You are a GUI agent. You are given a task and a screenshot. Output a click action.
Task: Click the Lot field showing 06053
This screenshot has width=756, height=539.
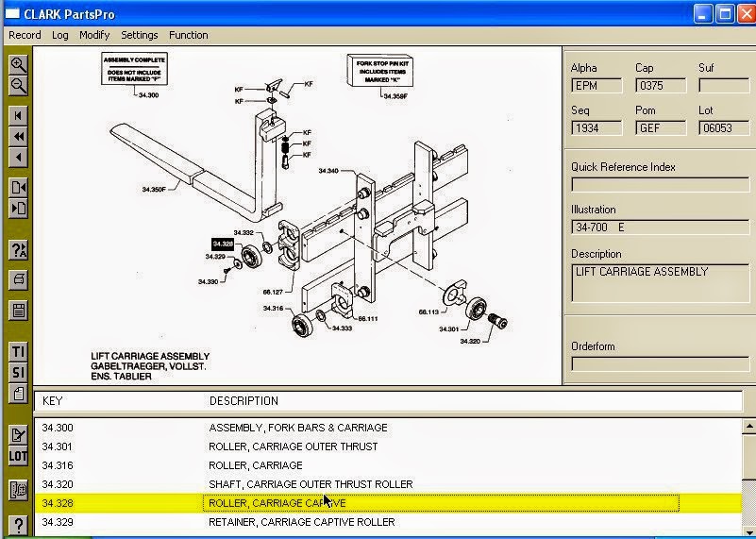724,128
